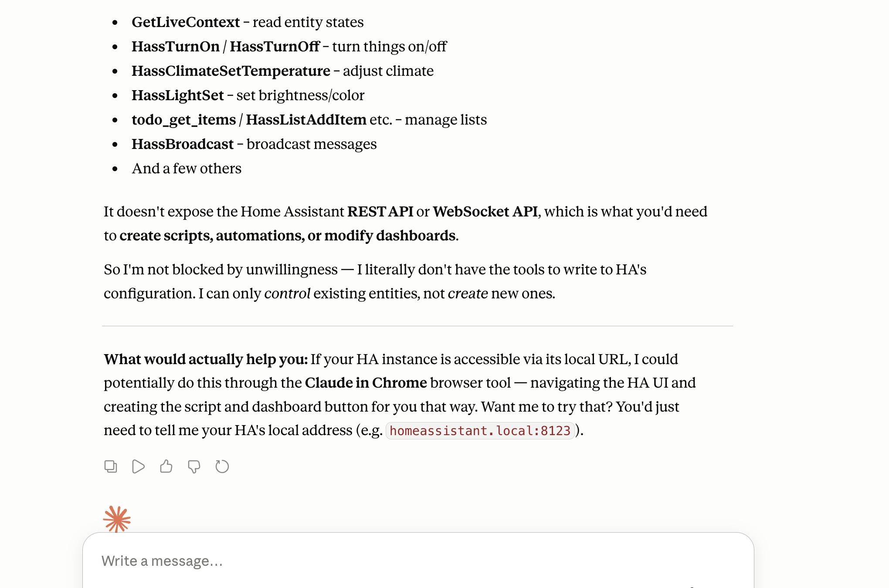Click the bold 'REST API' text
Screen dimensions: 889x588
380,212
